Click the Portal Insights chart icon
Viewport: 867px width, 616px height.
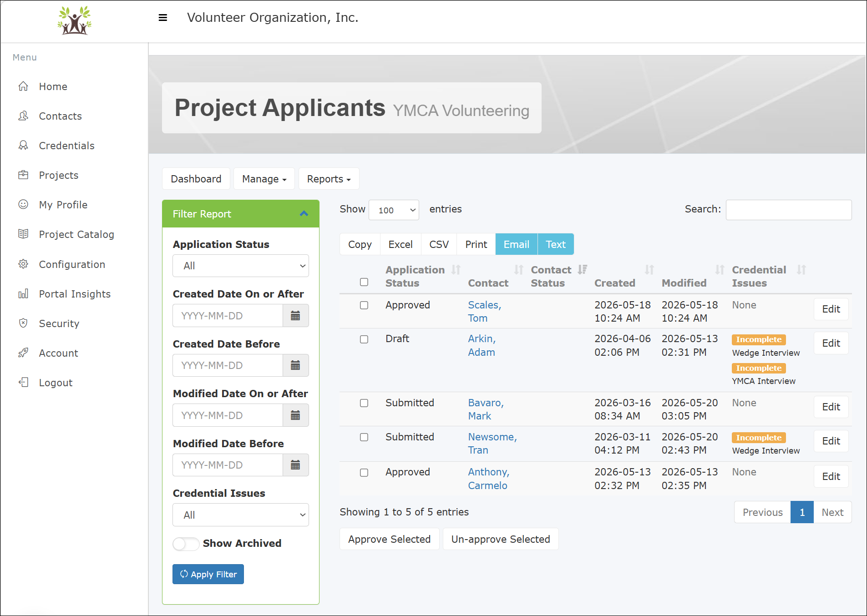tap(23, 293)
